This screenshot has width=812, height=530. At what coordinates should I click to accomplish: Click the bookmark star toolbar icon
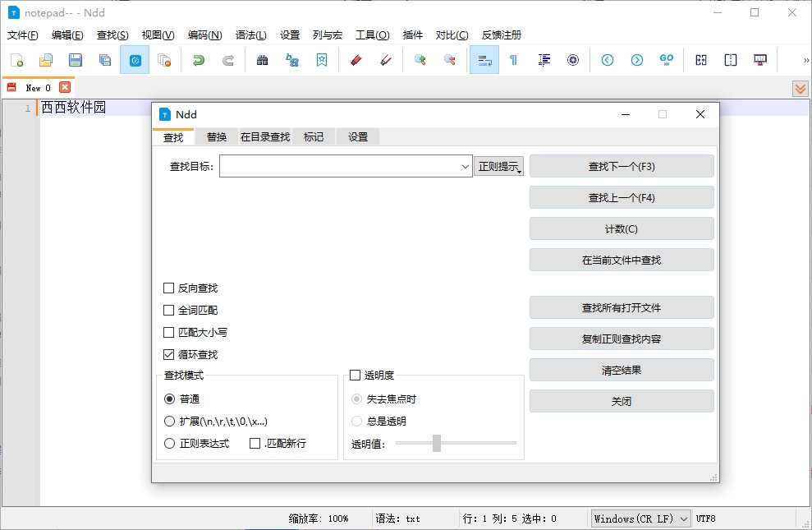(322, 60)
